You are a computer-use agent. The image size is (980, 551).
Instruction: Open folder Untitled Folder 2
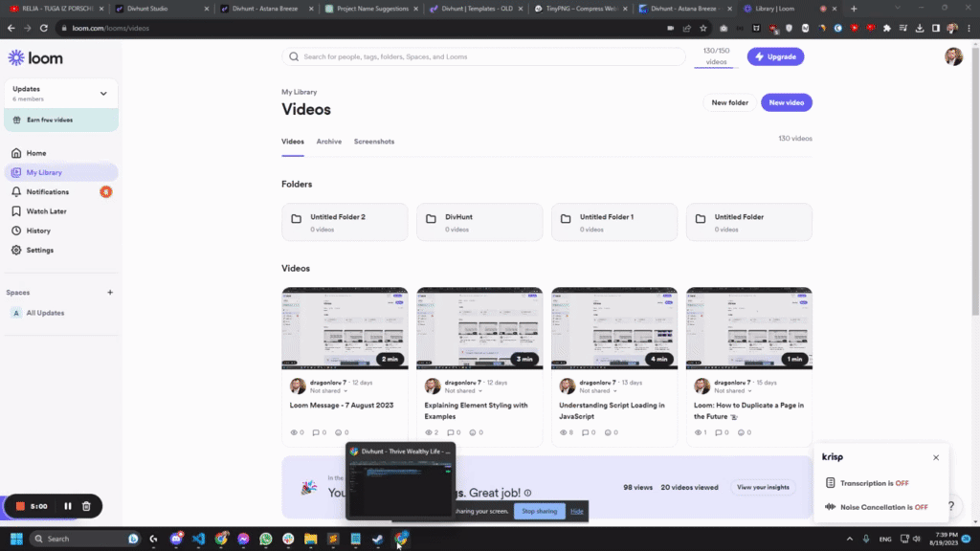point(345,222)
